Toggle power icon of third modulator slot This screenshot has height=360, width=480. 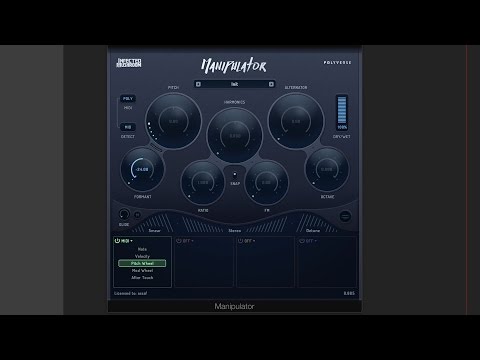coord(240,241)
